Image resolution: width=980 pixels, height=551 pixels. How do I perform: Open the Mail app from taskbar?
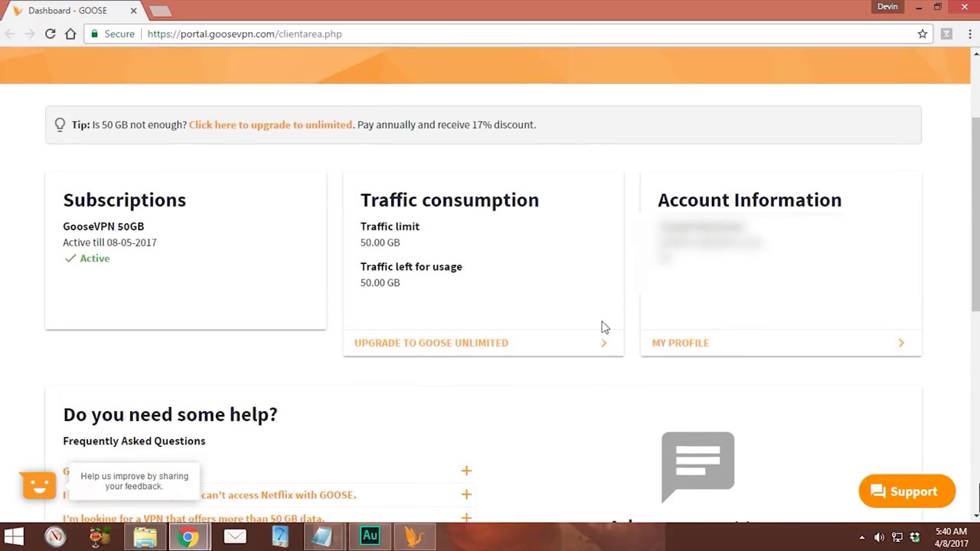[x=235, y=536]
